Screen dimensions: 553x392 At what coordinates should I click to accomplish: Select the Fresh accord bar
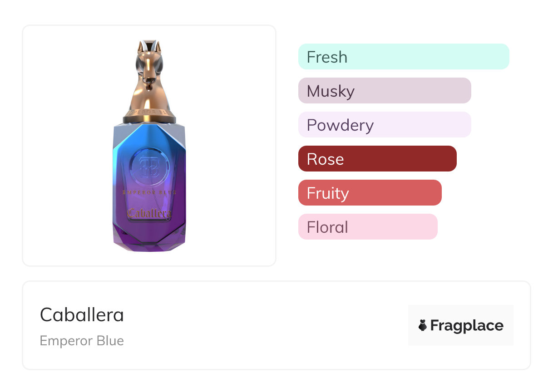click(x=403, y=57)
